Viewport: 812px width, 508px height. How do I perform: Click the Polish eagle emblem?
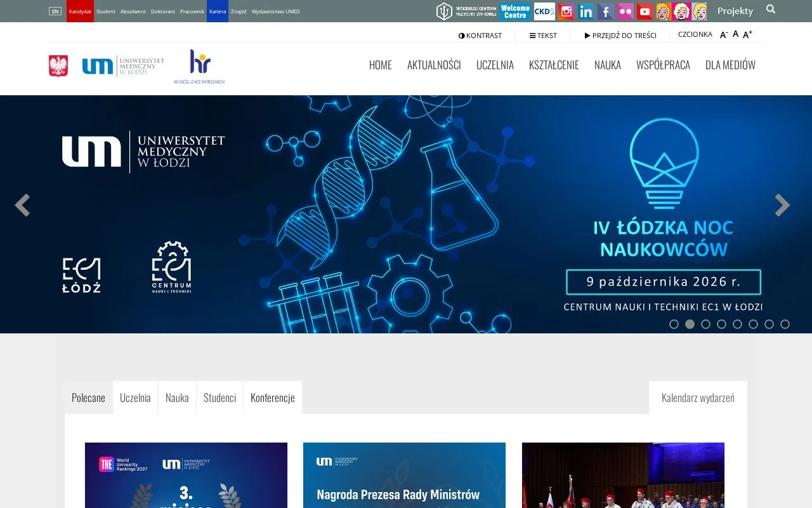pyautogui.click(x=58, y=66)
